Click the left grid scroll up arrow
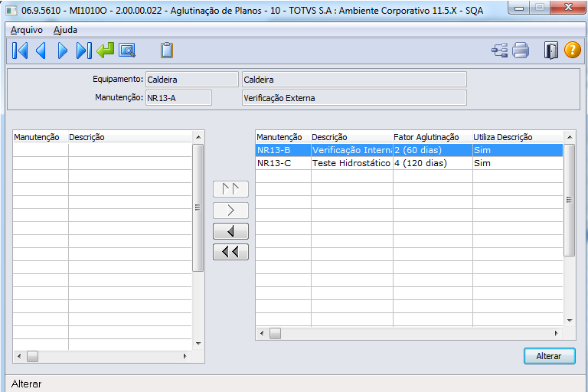Viewport: 588px width, 392px height. 198,137
